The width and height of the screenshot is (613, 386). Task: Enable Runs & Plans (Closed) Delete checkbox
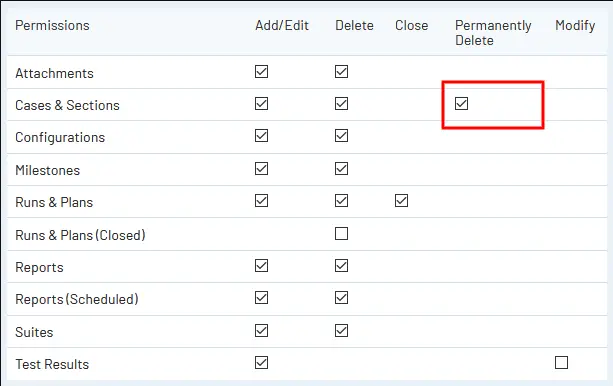coord(341,233)
